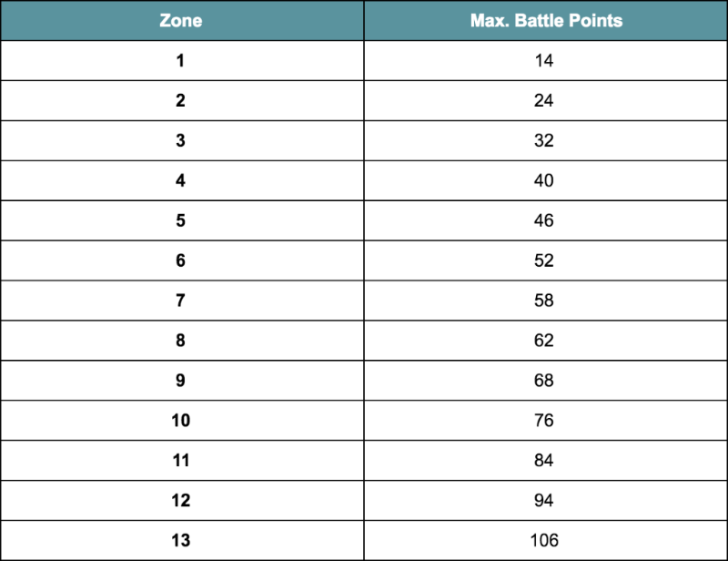
Task: Click the value 46 for Zone 5
Action: [x=543, y=220]
